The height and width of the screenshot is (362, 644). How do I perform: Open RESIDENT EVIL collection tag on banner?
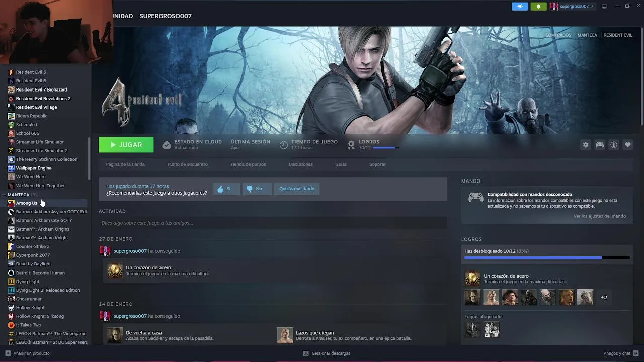[x=618, y=35]
